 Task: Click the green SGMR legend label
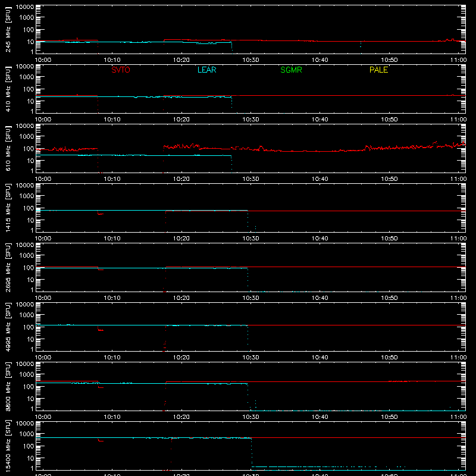tap(291, 70)
